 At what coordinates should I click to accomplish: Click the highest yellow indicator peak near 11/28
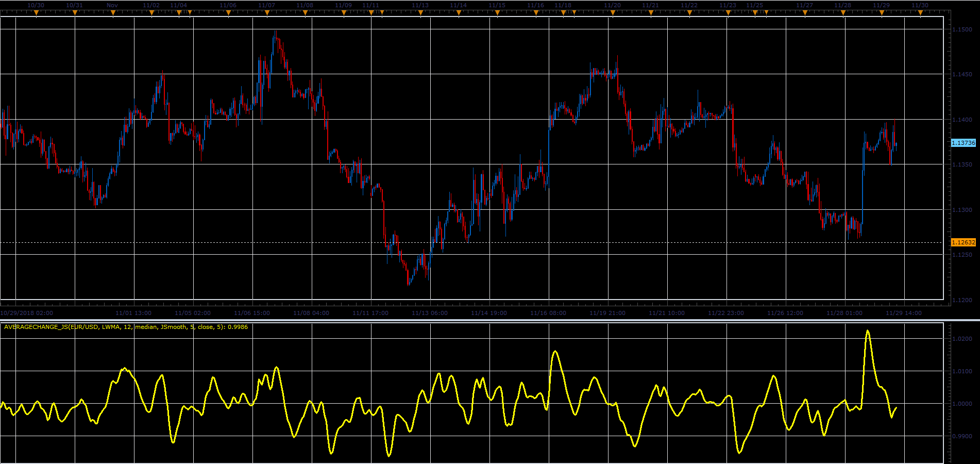click(x=868, y=331)
